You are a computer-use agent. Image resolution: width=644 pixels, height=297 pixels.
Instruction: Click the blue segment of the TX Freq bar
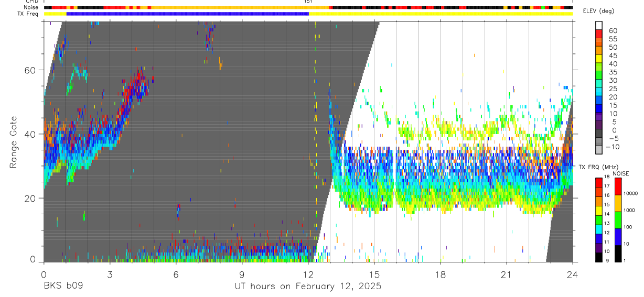188,14
